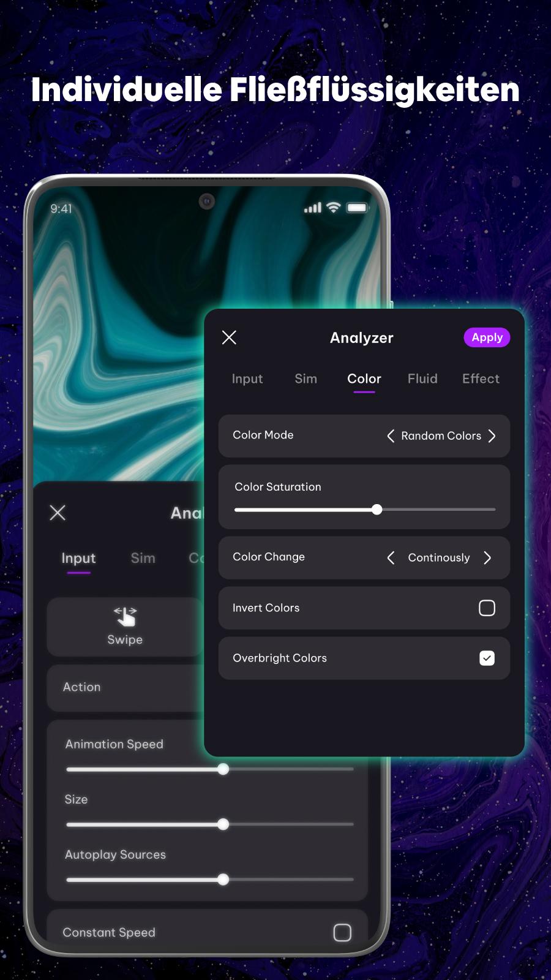Click the Color Mode label
Screen dimensions: 551x980
pyautogui.click(x=263, y=435)
